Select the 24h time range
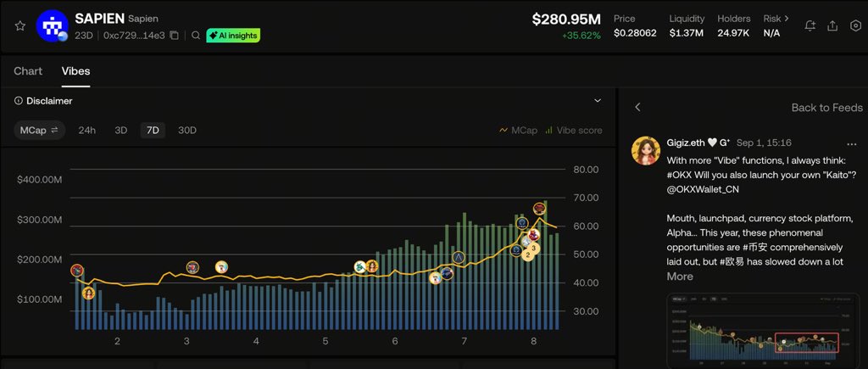This screenshot has width=868, height=369. coord(87,130)
